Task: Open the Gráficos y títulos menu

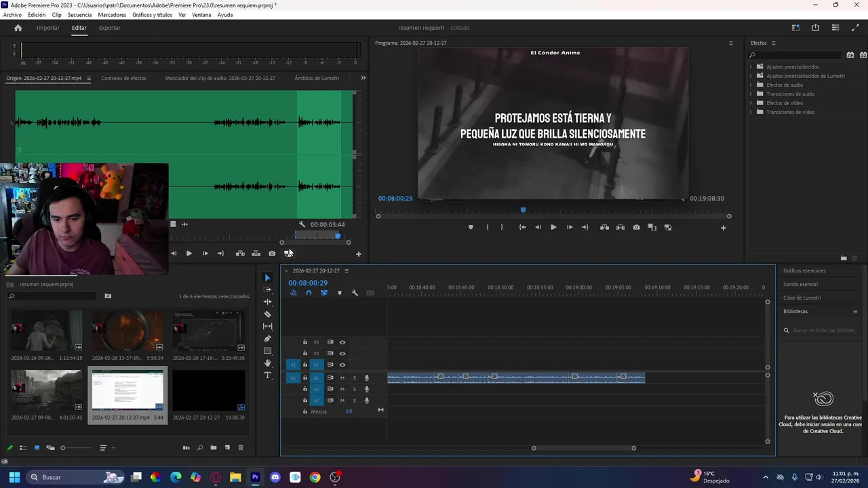Action: 152,15
